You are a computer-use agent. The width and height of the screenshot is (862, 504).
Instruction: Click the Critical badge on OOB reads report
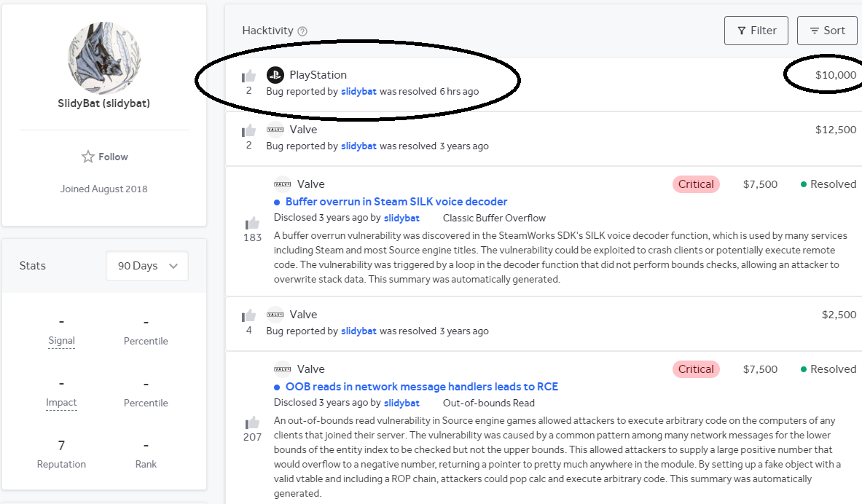click(x=696, y=369)
